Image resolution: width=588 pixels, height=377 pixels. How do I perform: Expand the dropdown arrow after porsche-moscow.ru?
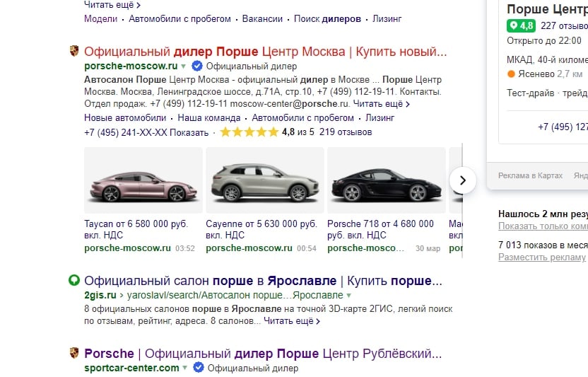pyautogui.click(x=183, y=66)
